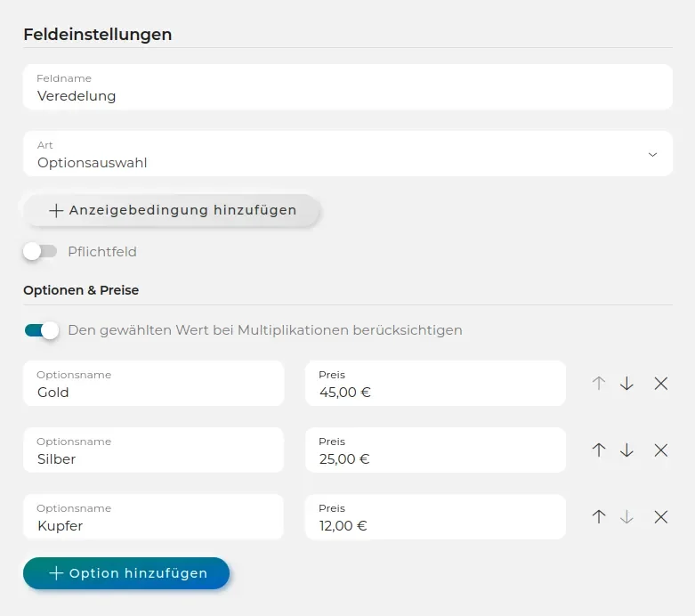The width and height of the screenshot is (695, 616).
Task: Open the Art dropdown showing Optionsauswahl
Action: [x=348, y=154]
